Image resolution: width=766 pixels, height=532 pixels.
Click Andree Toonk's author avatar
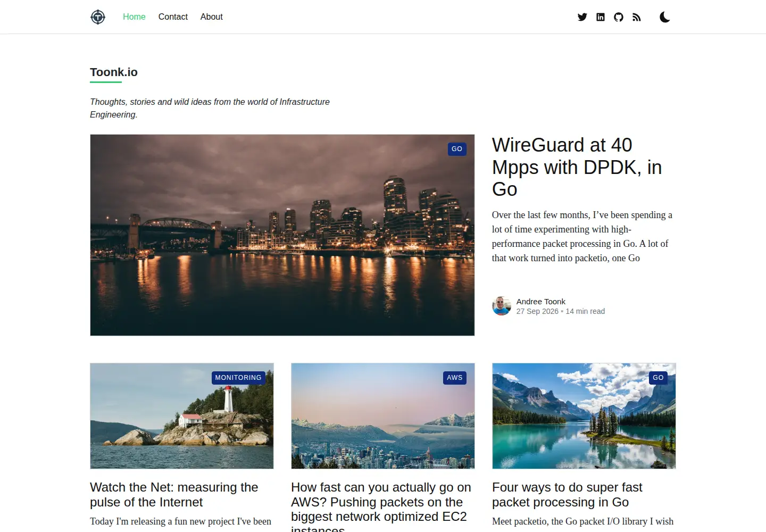502,306
